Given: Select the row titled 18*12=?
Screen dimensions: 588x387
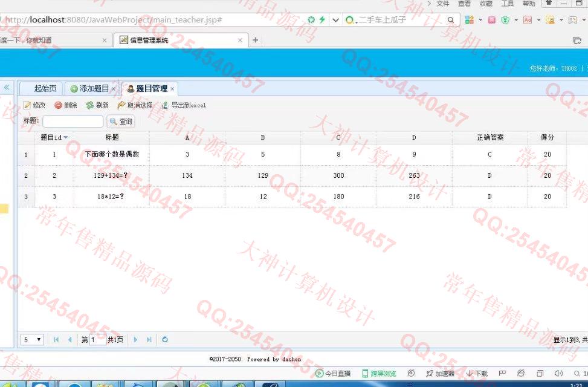Looking at the screenshot, I should tap(292, 197).
